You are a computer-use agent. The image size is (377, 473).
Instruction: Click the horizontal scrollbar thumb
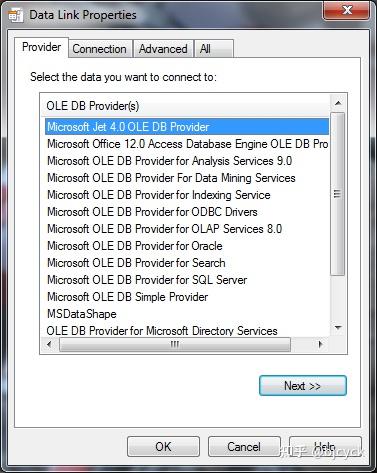(175, 344)
